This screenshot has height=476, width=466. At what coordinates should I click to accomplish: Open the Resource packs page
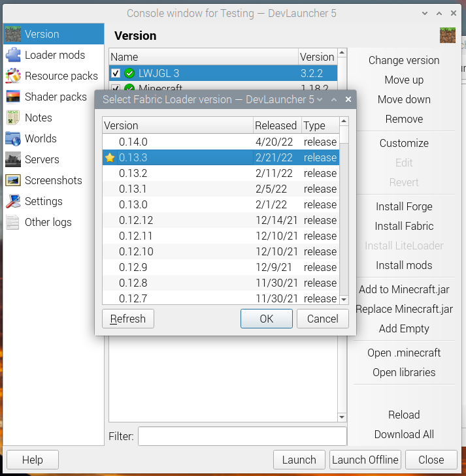click(x=61, y=76)
